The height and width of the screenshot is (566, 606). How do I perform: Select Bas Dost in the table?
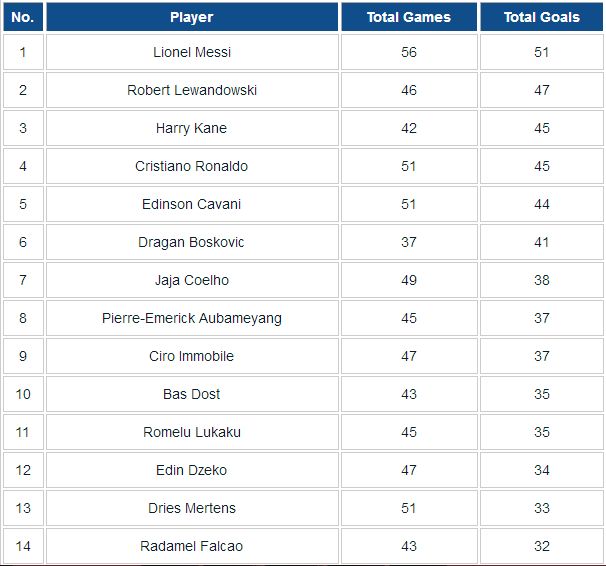192,394
